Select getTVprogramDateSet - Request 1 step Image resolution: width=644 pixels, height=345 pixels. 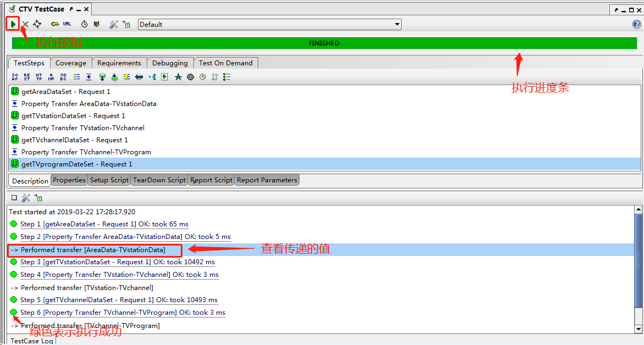(324, 164)
